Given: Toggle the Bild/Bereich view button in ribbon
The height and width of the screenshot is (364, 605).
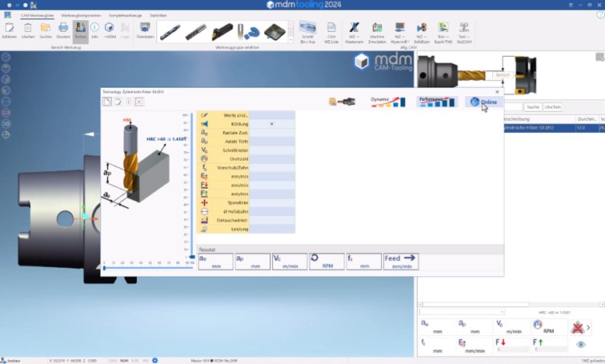Looking at the screenshot, I should (x=81, y=30).
